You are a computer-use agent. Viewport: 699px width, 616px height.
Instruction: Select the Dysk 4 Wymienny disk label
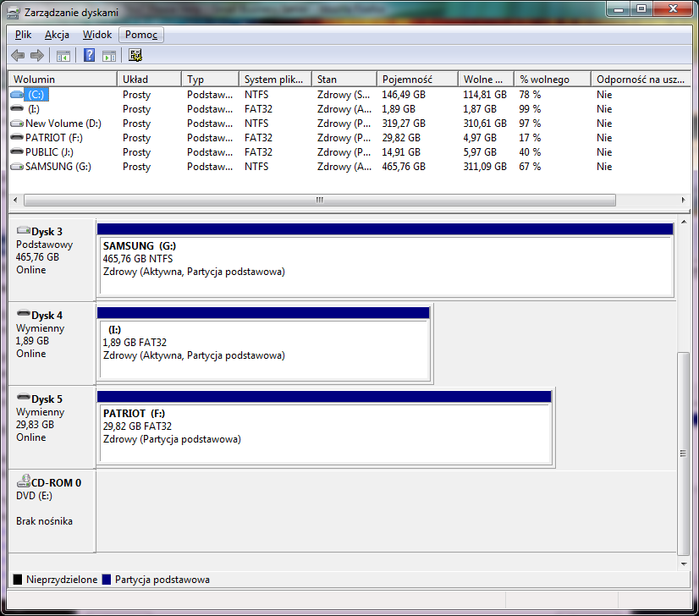click(x=52, y=344)
